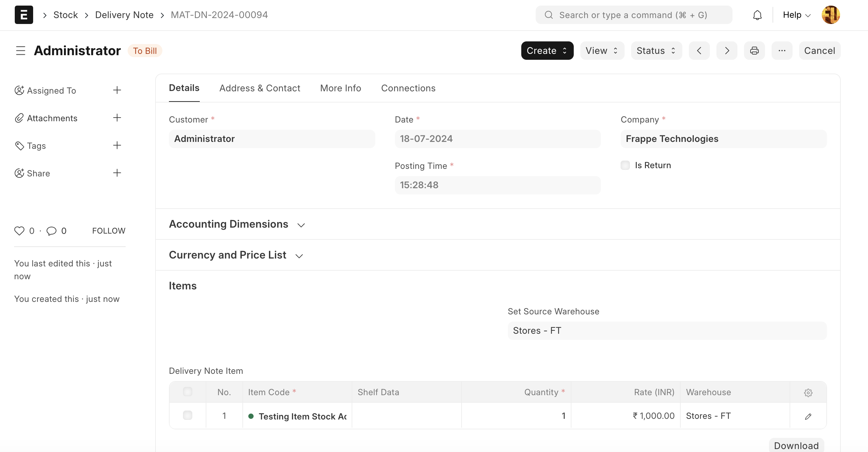Go to previous document arrow
Viewport: 868px width, 452px height.
click(x=699, y=51)
